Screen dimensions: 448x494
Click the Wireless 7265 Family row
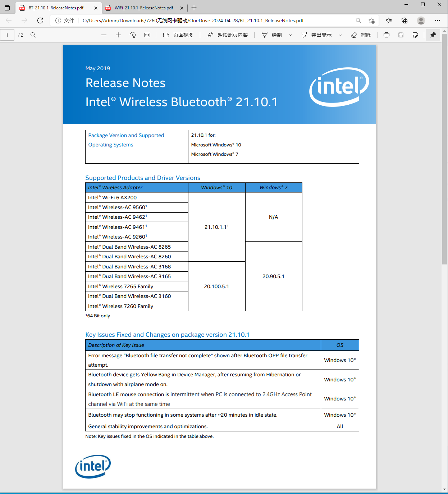click(137, 286)
